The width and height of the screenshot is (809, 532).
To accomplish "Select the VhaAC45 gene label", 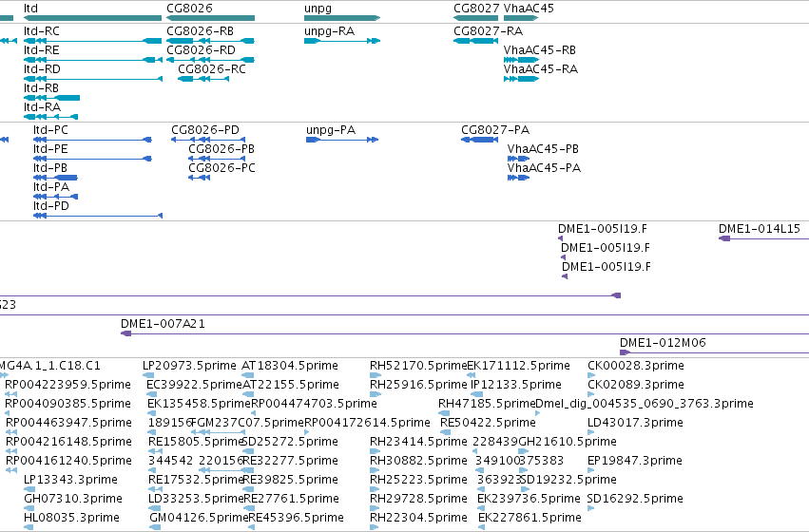I will (529, 9).
